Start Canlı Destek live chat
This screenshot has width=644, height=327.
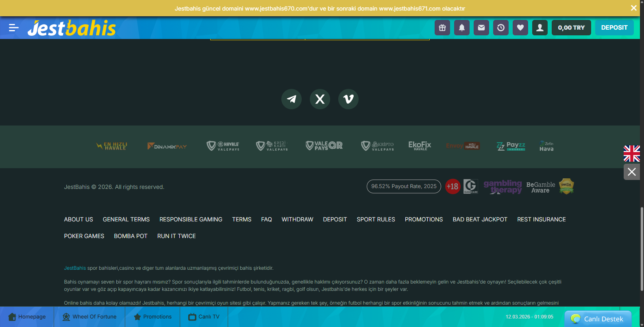click(598, 319)
